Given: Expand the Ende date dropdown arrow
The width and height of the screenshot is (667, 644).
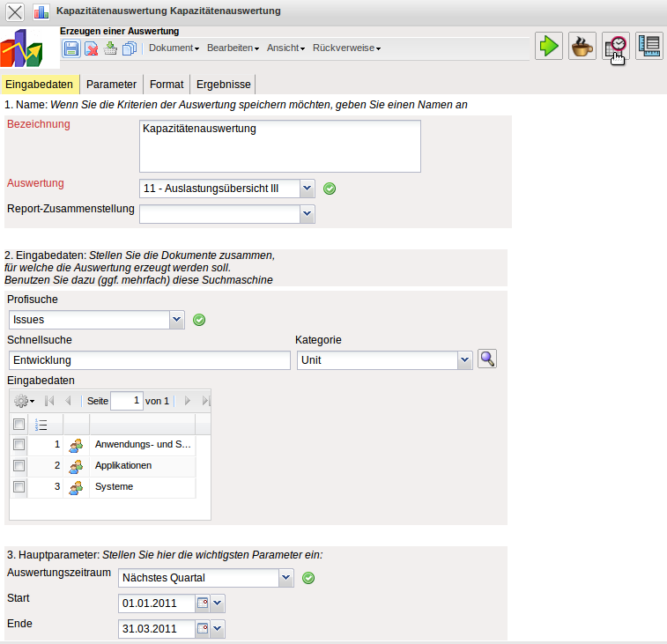Looking at the screenshot, I should point(218,629).
